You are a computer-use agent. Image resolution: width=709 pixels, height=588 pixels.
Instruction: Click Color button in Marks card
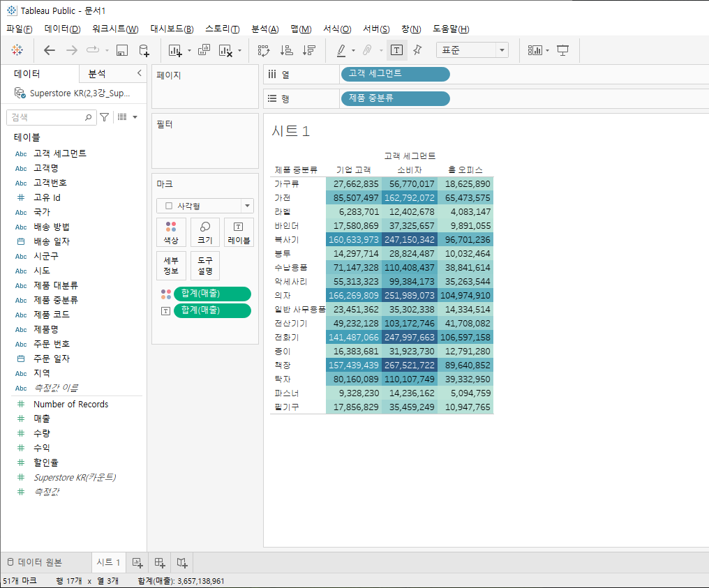click(x=171, y=232)
